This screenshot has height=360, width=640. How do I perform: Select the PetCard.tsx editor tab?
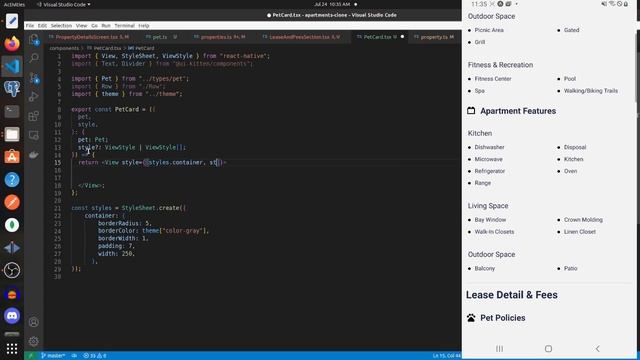380,37
